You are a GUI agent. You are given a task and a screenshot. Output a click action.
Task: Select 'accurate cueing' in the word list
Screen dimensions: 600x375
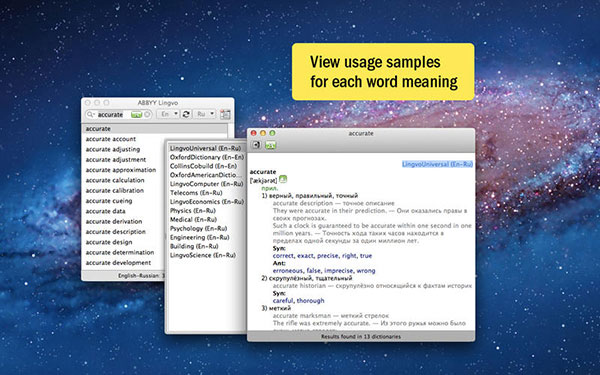pos(109,201)
